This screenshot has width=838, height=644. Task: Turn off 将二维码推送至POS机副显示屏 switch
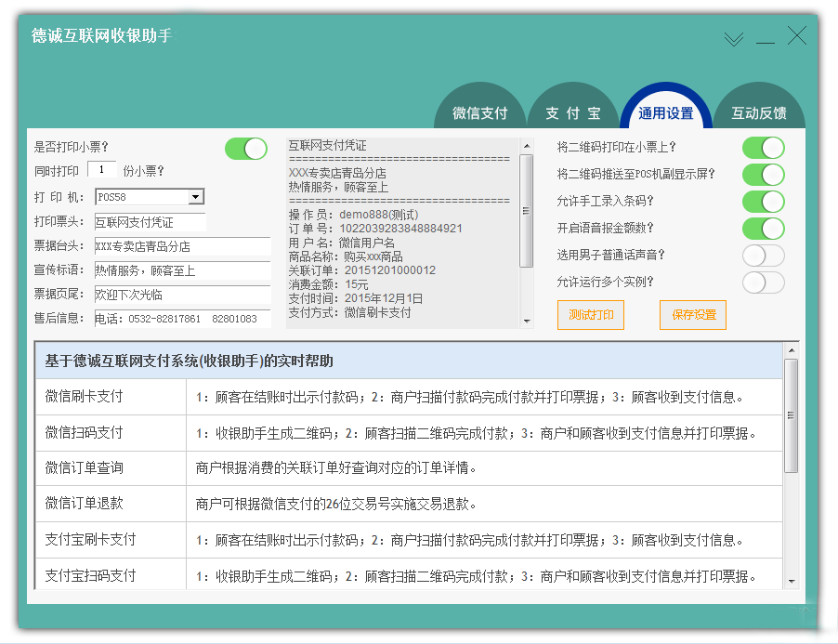(763, 175)
